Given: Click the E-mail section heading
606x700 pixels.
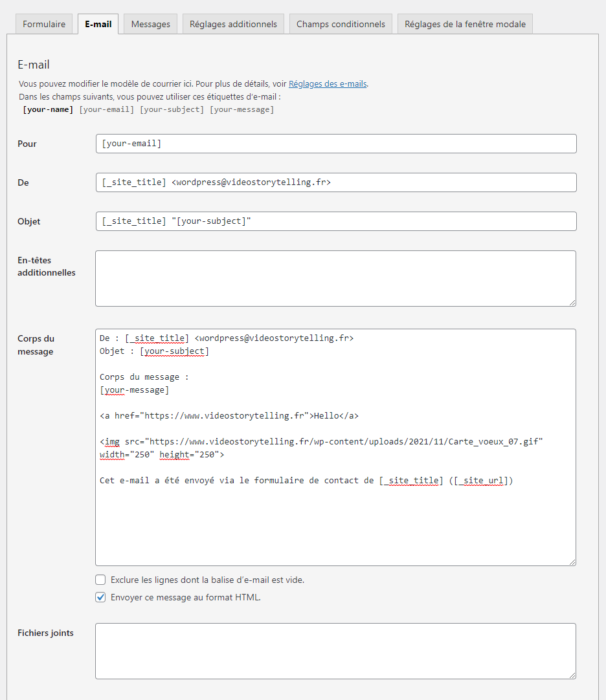Looking at the screenshot, I should point(34,65).
